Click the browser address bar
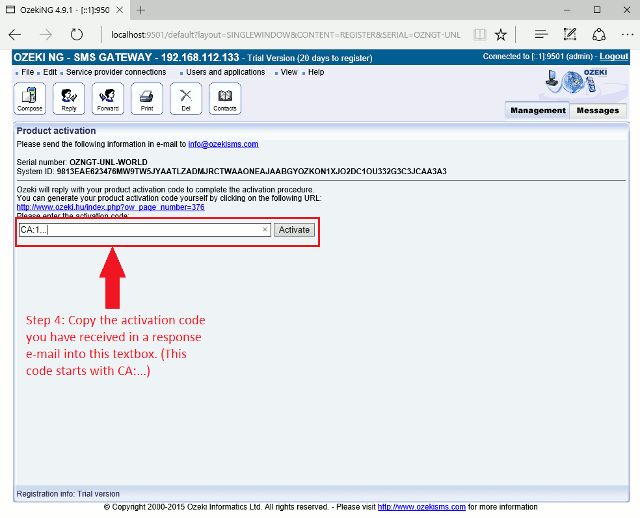The height and width of the screenshot is (518, 640). click(x=286, y=35)
